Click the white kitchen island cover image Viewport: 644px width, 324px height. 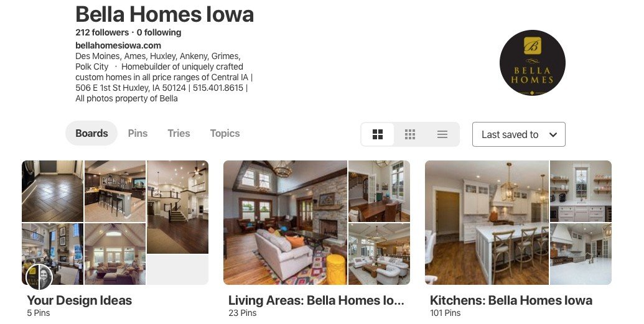pos(487,223)
